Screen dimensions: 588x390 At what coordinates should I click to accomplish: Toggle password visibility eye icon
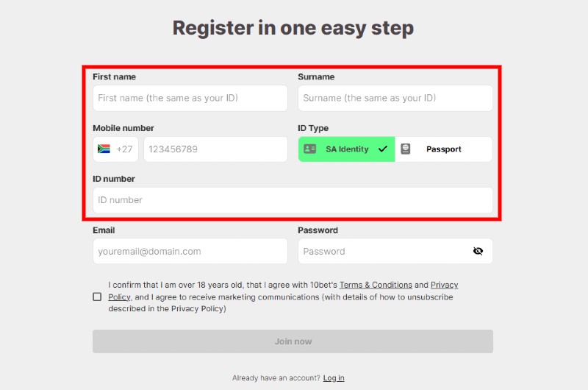tap(478, 251)
